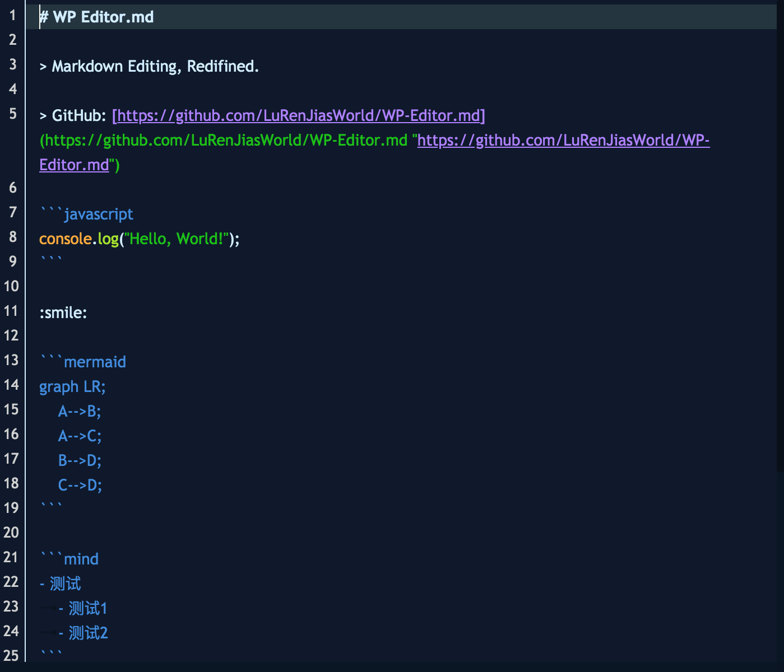
Task: Select line number 3 in the gutter
Action: pyautogui.click(x=13, y=64)
